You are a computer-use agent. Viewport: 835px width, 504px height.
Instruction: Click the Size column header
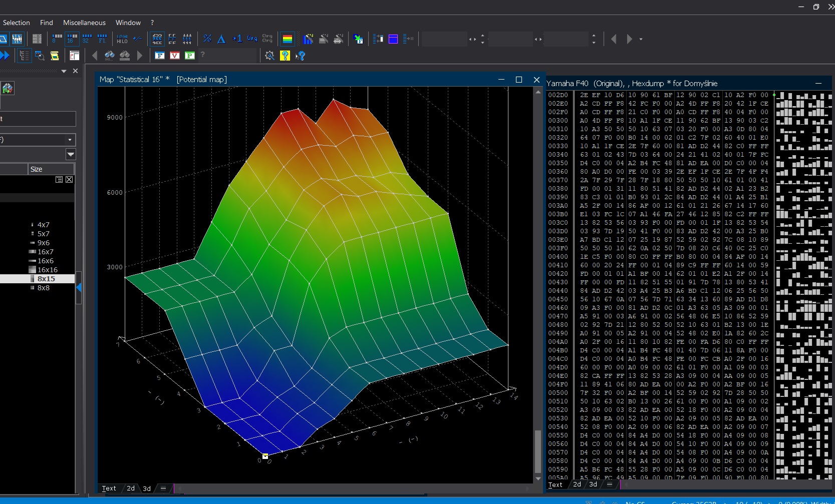37,169
